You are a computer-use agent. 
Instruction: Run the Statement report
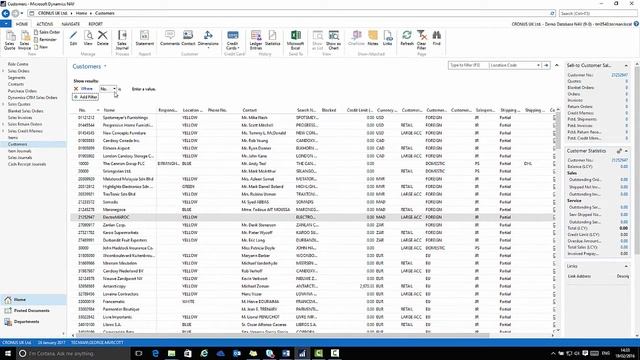(144, 38)
